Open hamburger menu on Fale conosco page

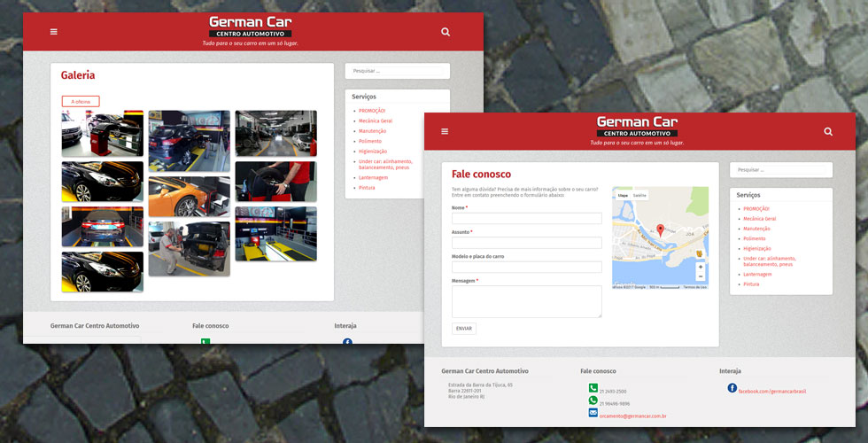click(445, 131)
